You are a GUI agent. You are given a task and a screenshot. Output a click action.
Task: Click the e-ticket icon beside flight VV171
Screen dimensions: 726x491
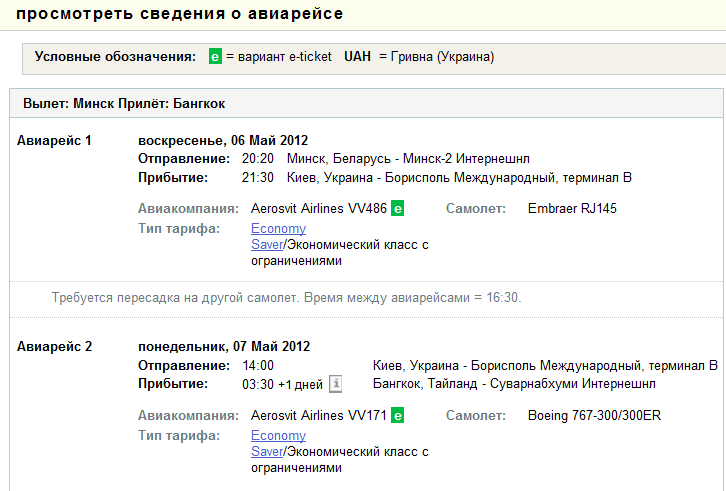tap(397, 415)
